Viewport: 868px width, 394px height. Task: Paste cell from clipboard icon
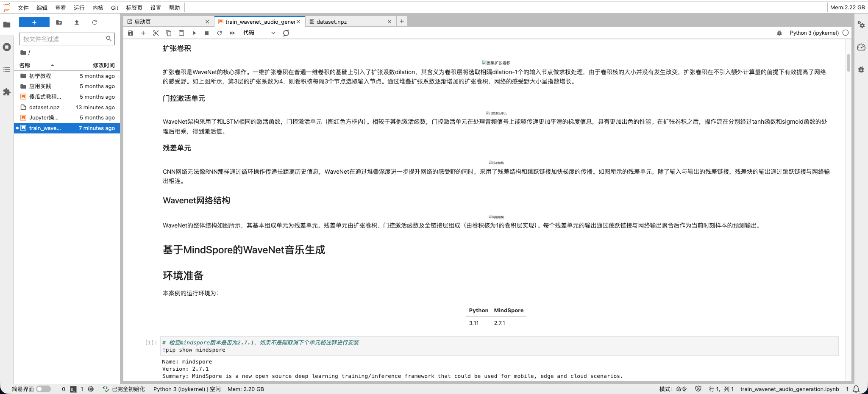click(181, 33)
